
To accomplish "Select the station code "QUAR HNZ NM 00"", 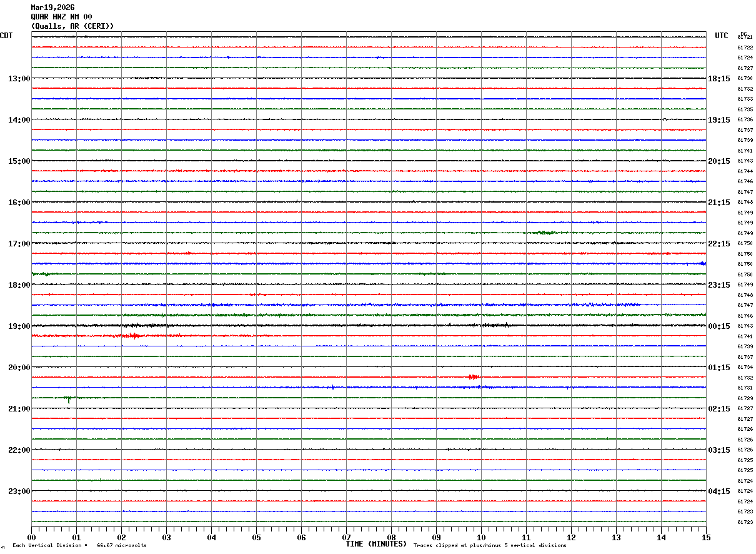I will pos(61,17).
